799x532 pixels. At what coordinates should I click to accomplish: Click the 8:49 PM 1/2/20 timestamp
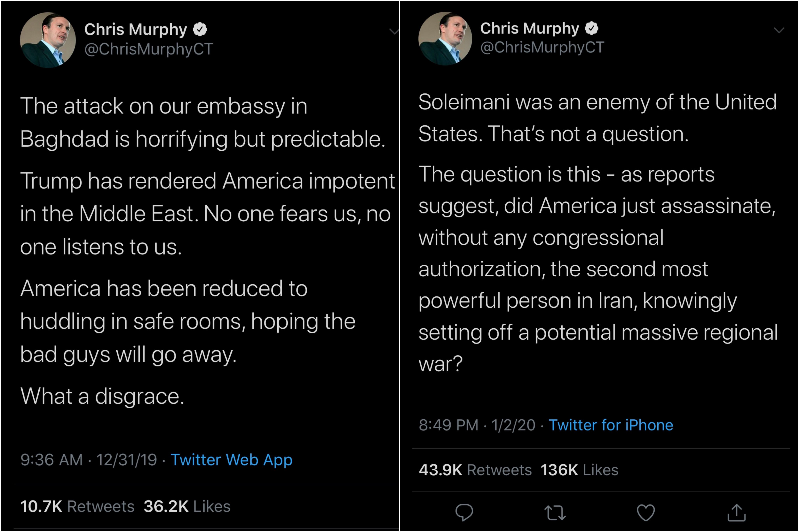(x=477, y=425)
